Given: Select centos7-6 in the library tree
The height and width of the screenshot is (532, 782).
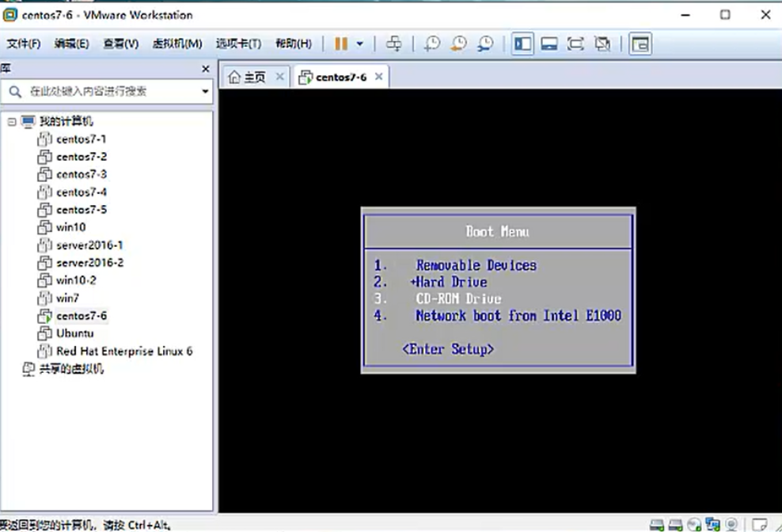Looking at the screenshot, I should tap(82, 316).
